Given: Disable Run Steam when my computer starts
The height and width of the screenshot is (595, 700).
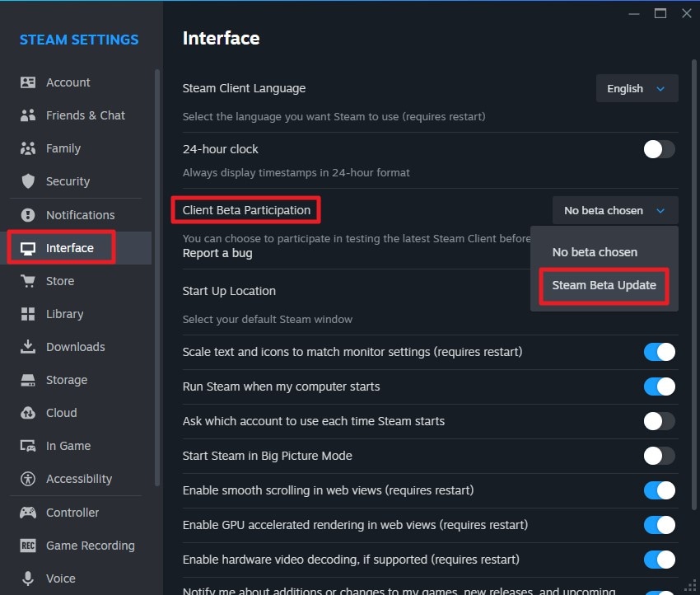Looking at the screenshot, I should (x=660, y=387).
